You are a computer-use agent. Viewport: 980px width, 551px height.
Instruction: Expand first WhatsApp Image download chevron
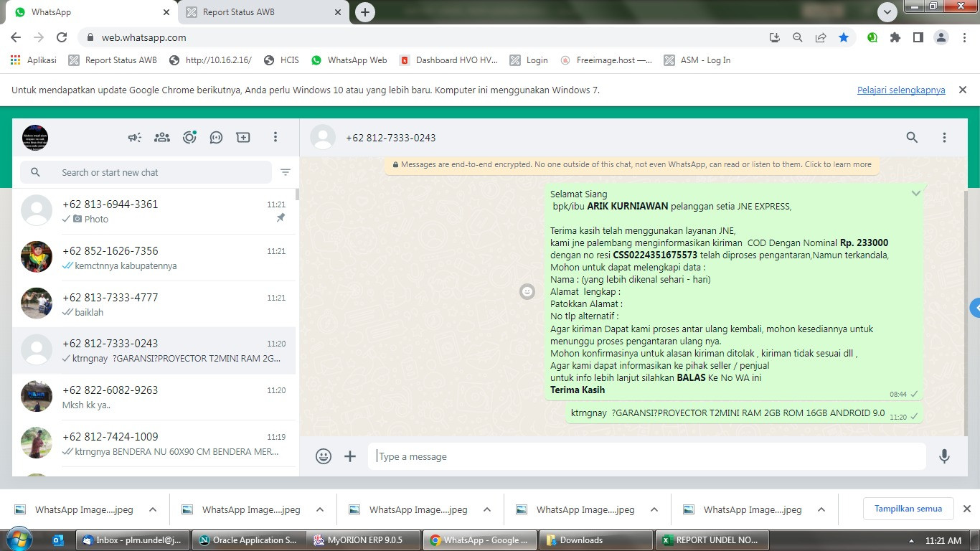pos(153,509)
